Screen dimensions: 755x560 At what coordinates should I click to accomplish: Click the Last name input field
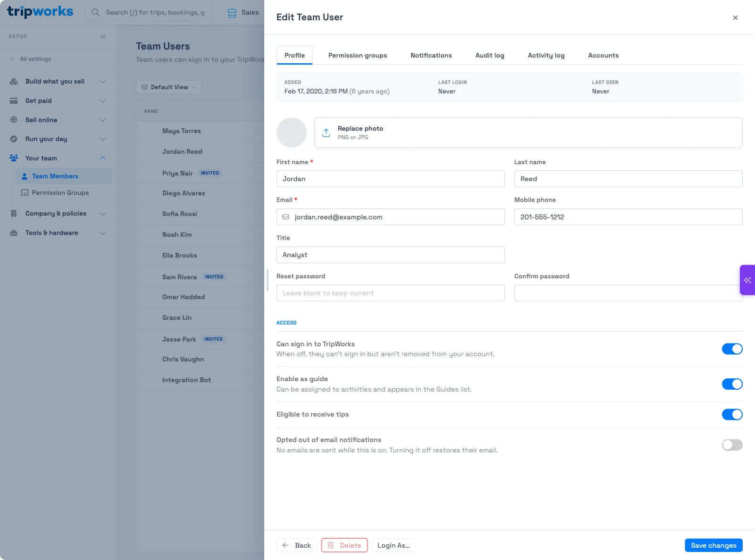pos(629,179)
